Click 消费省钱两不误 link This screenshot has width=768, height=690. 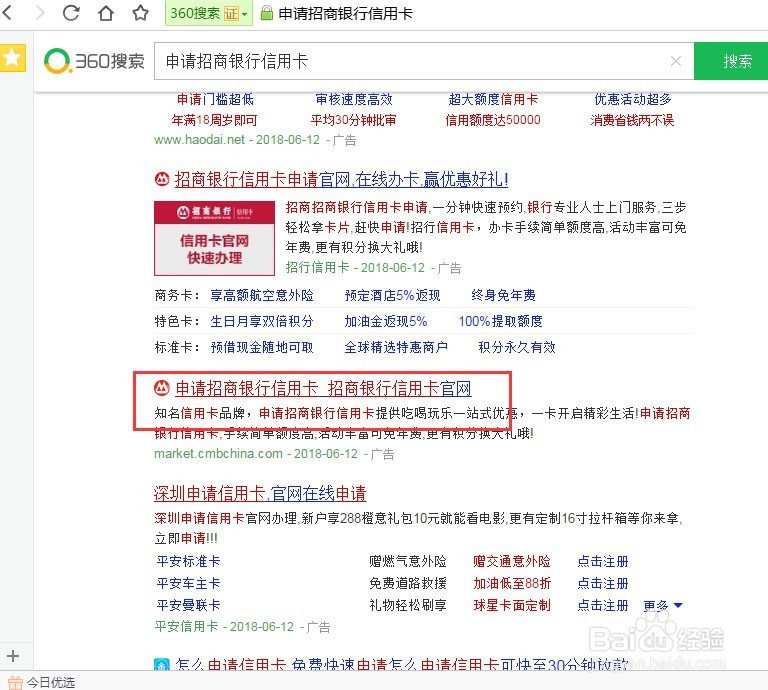pos(632,120)
